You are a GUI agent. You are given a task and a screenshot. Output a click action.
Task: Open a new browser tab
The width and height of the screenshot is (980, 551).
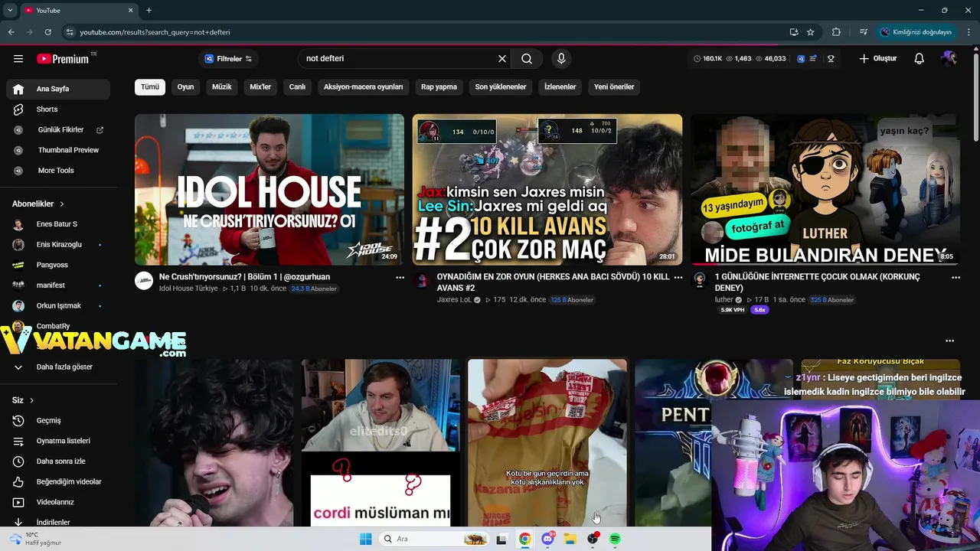click(149, 10)
